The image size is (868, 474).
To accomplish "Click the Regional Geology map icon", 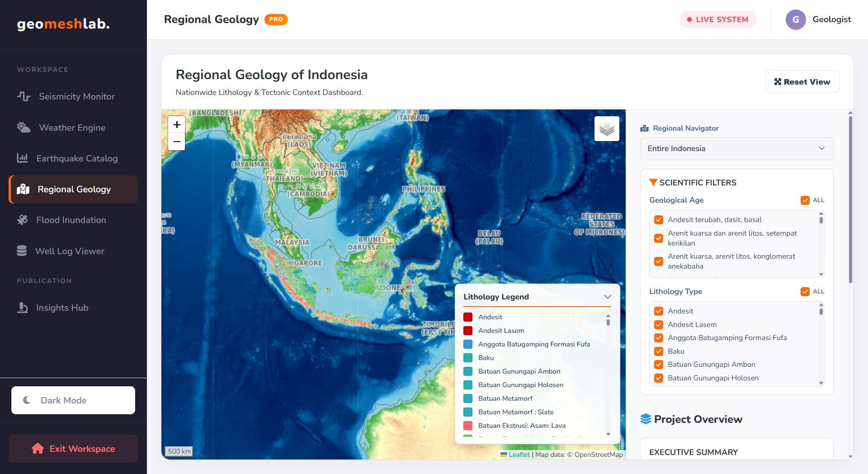I will (x=23, y=189).
